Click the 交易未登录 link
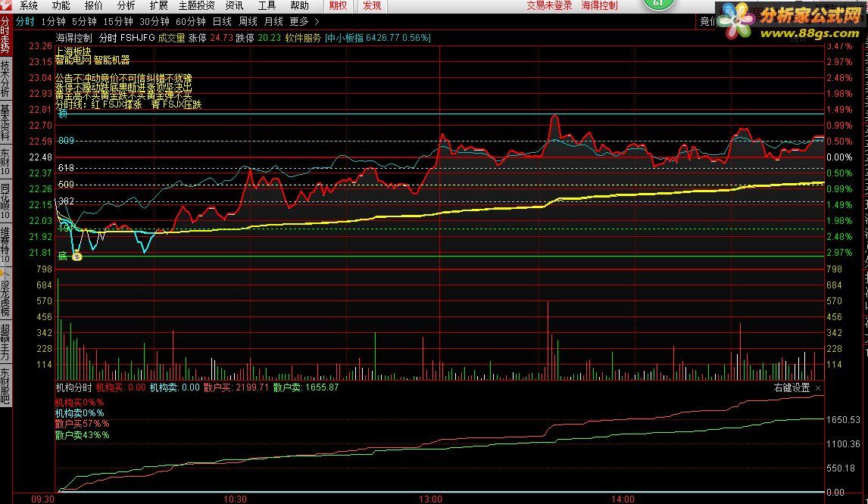 coord(549,5)
